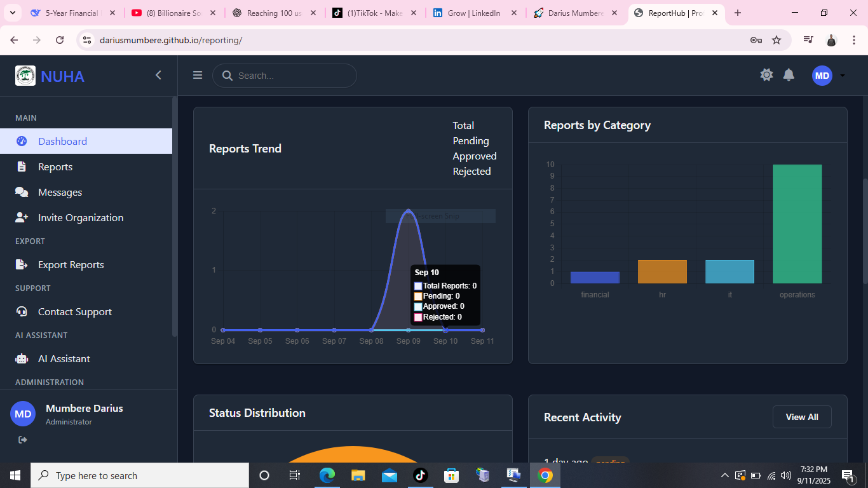
Task: Open Task View from the taskbar
Action: click(294, 475)
